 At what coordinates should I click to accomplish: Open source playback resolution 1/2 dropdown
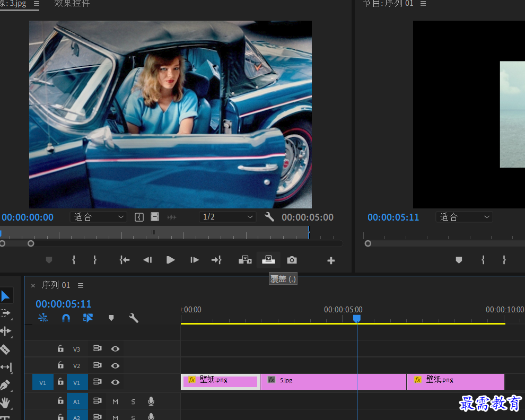(x=227, y=217)
